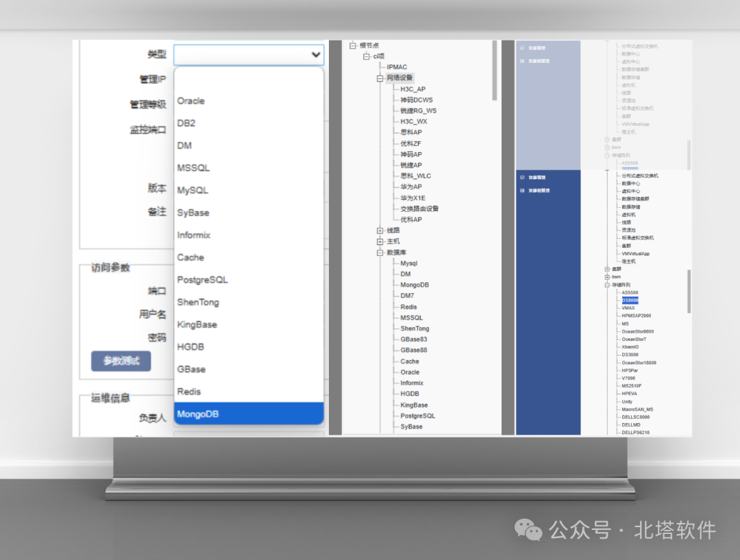Click the middle tree panel scrollbar
This screenshot has width=740, height=560.
click(495, 71)
